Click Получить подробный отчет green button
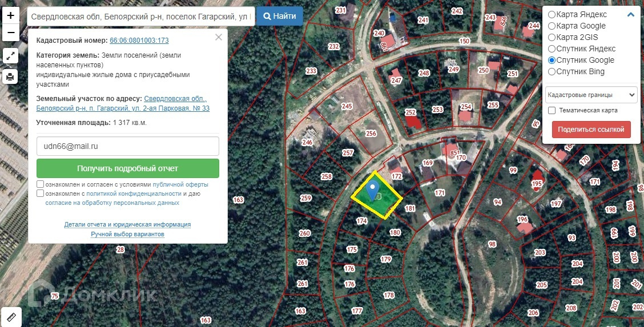The image size is (644, 327). pyautogui.click(x=128, y=168)
